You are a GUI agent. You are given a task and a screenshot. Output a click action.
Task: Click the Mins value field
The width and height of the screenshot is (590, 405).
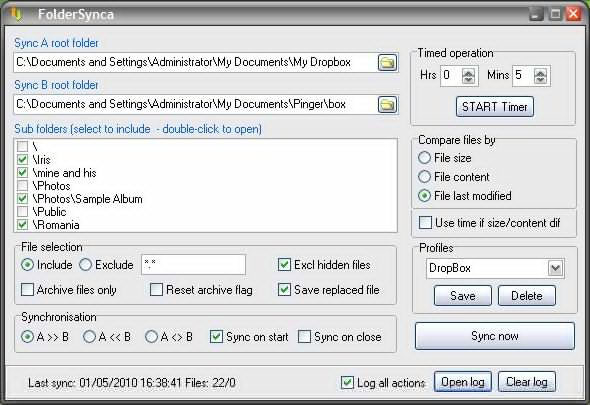click(x=523, y=76)
